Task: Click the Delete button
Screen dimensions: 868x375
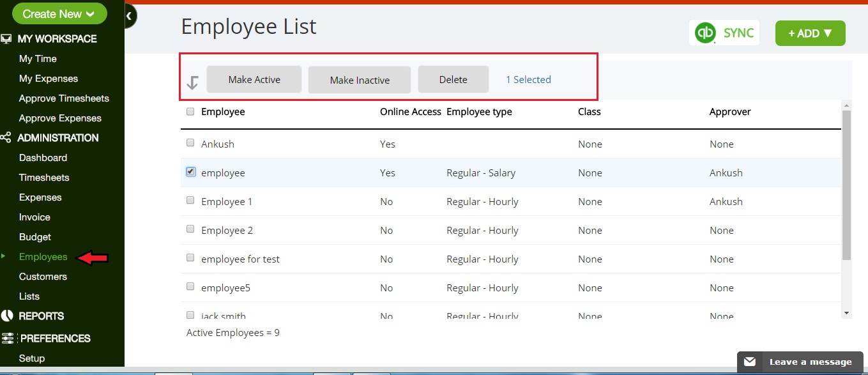Action: coord(453,80)
